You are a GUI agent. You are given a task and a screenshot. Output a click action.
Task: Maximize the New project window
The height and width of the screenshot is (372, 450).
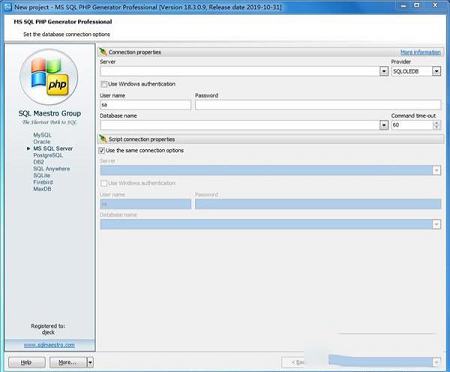(x=417, y=6)
